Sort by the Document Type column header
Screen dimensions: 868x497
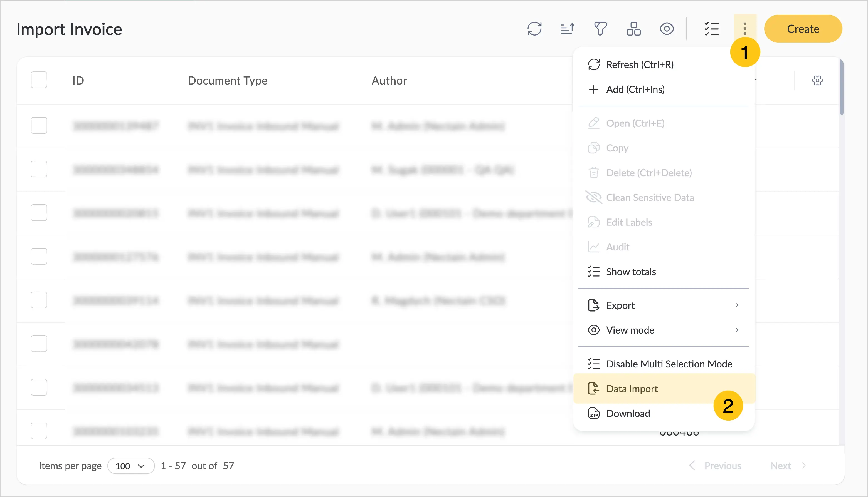pyautogui.click(x=228, y=81)
